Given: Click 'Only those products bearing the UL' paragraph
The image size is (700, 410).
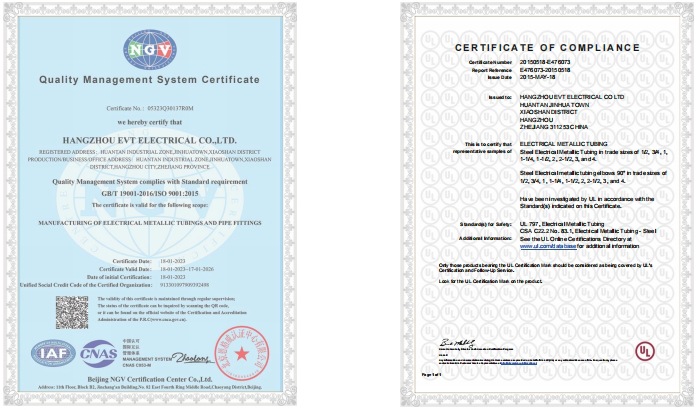Looking at the screenshot, I should pos(546,268).
